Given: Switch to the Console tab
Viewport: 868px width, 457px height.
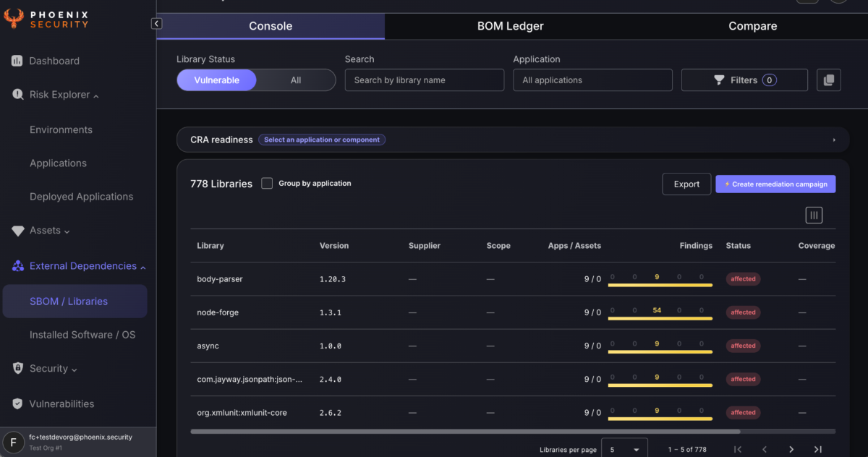Looking at the screenshot, I should click(271, 26).
